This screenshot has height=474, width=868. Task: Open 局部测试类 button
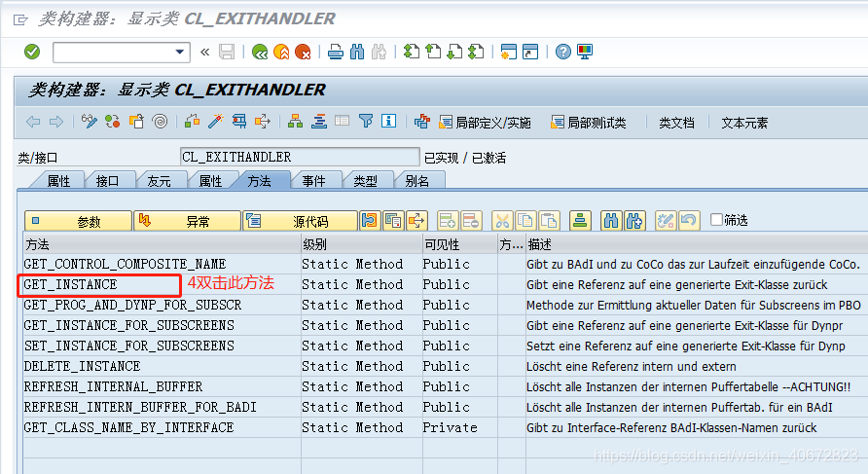tap(589, 123)
